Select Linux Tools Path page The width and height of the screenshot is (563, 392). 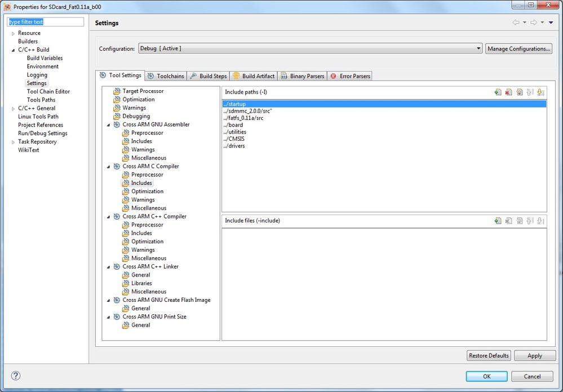(x=38, y=117)
